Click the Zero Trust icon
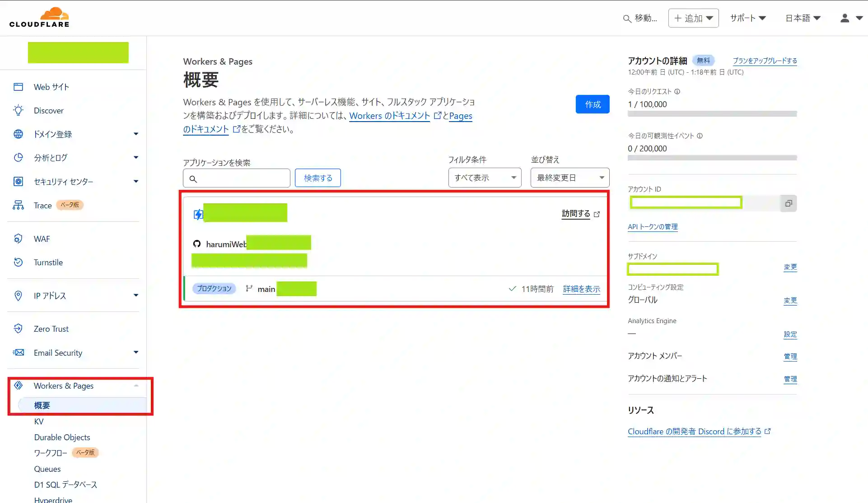The image size is (868, 503). tap(18, 329)
